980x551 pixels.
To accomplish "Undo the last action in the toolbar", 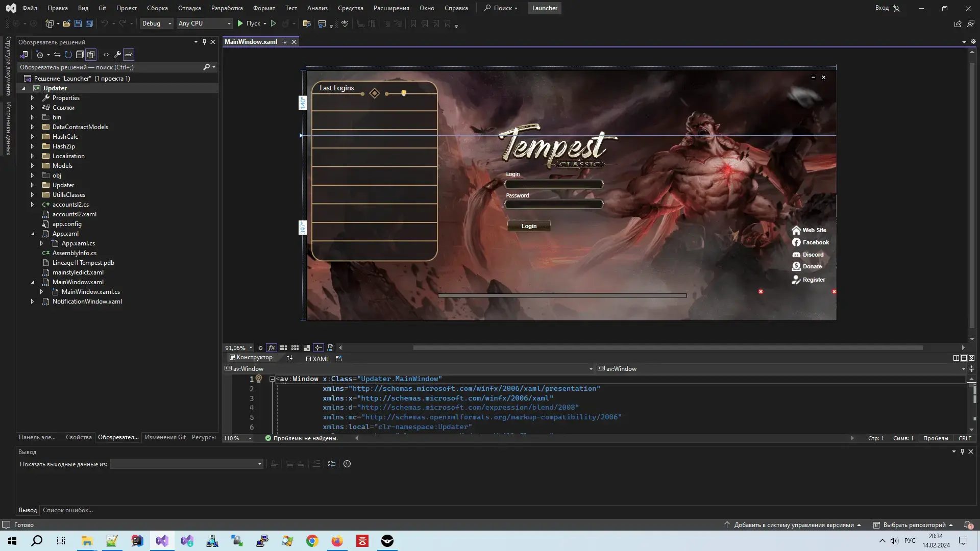I will tap(104, 23).
